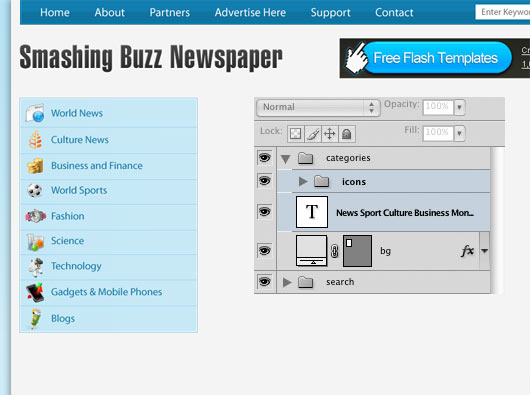The width and height of the screenshot is (530, 395).
Task: Click the Gadgets & Mobile Phones phone icon
Action: [35, 292]
